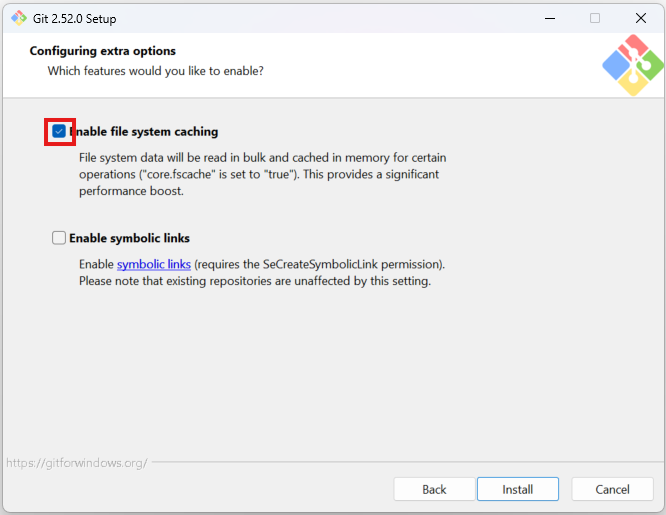Uncheck the Enable file system caching checkbox
This screenshot has height=515, width=666.
click(60, 132)
